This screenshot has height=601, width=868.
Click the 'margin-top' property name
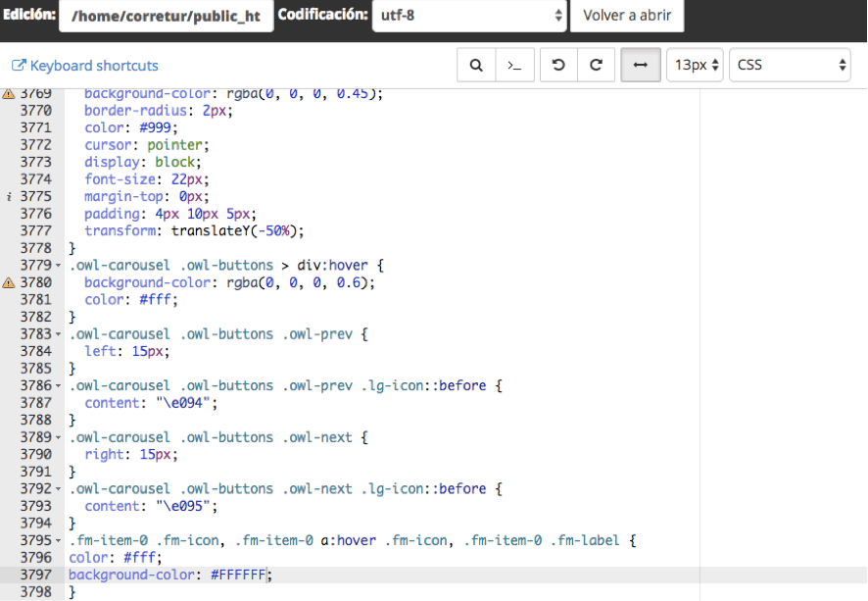click(x=123, y=197)
